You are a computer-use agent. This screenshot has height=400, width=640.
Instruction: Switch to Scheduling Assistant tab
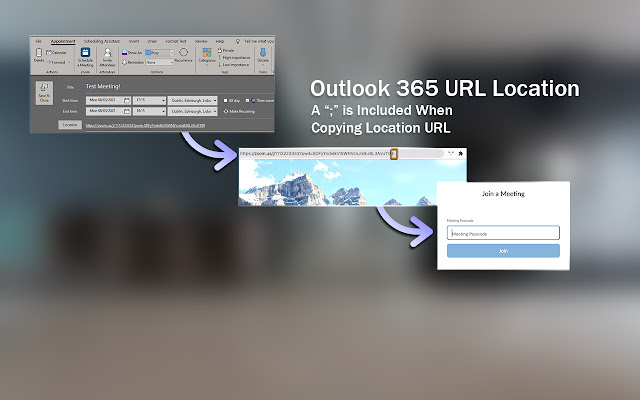(102, 41)
